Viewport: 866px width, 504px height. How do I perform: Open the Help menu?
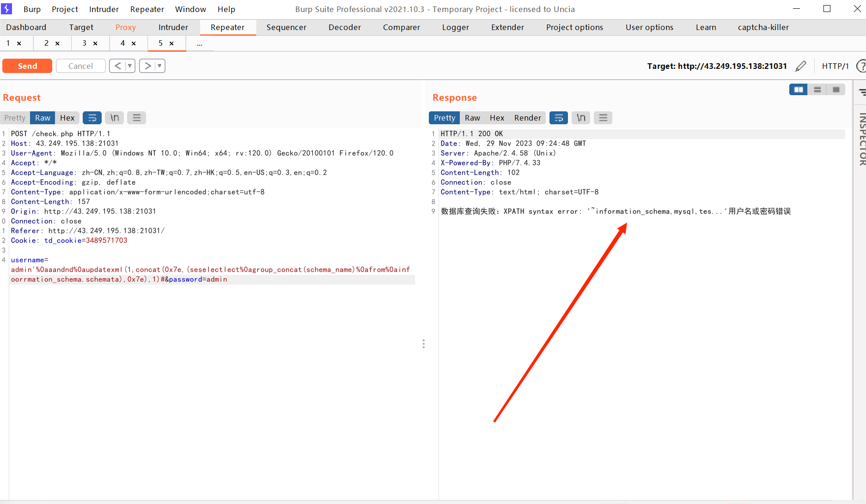point(226,9)
